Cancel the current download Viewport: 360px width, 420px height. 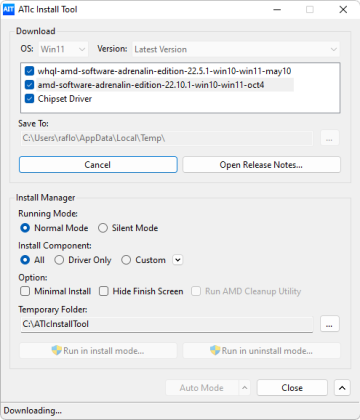click(98, 165)
